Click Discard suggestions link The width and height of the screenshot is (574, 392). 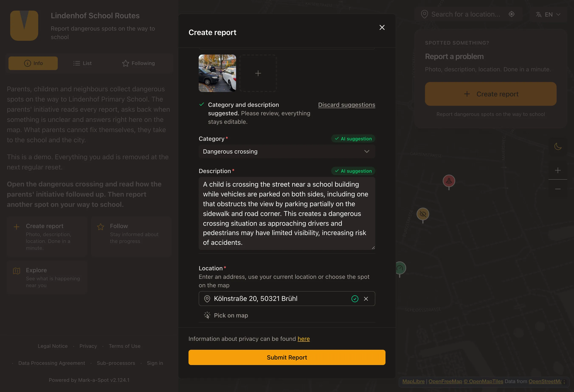[346, 105]
